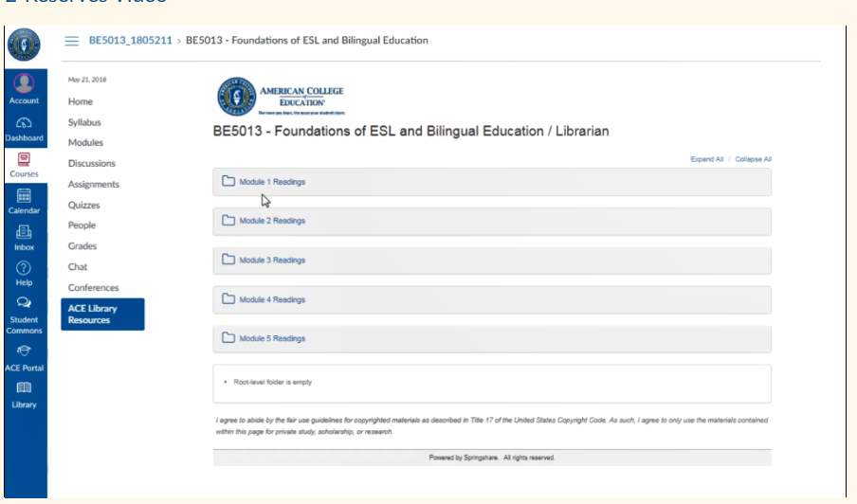Expand the Module 5 Readings folder

[x=492, y=338]
